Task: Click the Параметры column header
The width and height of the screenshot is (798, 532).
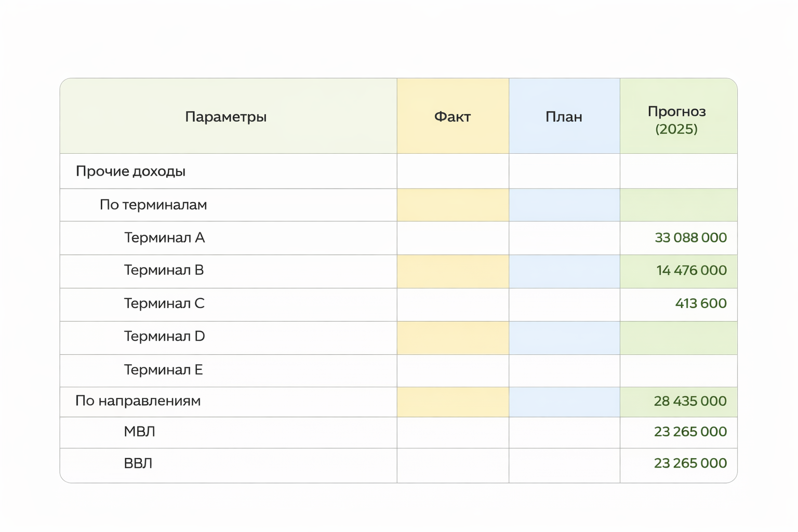Action: 225,116
